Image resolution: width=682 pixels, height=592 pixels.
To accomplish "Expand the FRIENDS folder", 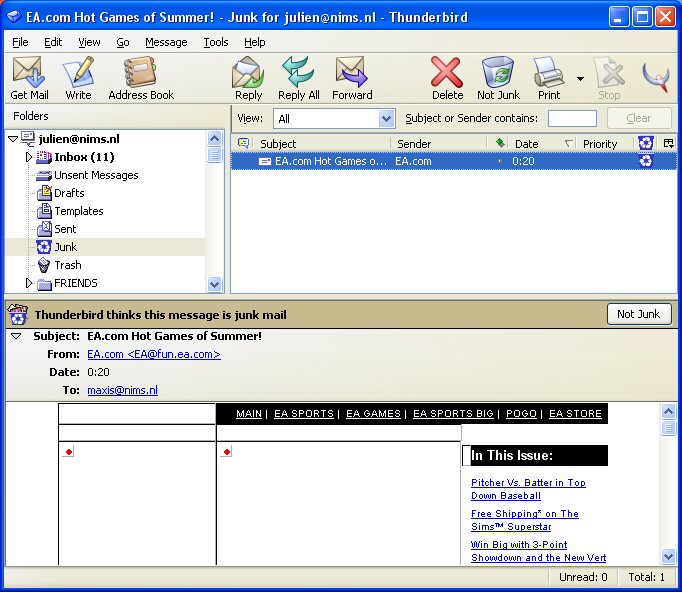I will [29, 283].
